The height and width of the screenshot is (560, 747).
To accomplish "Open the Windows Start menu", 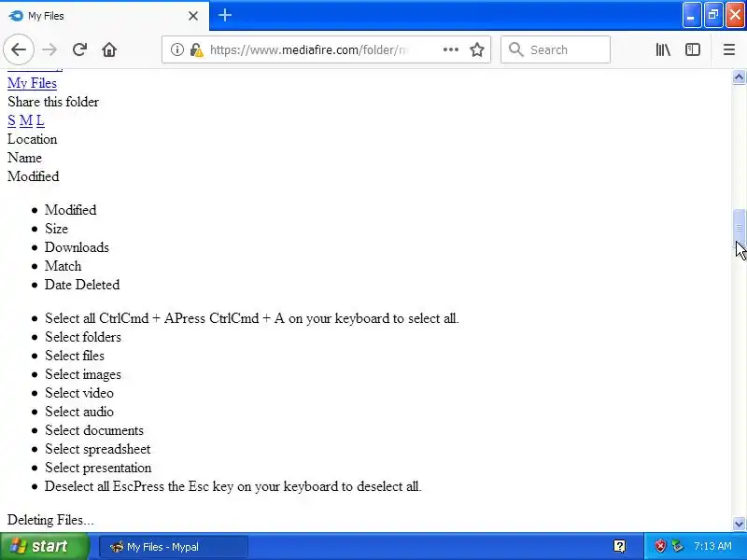I will 44,546.
